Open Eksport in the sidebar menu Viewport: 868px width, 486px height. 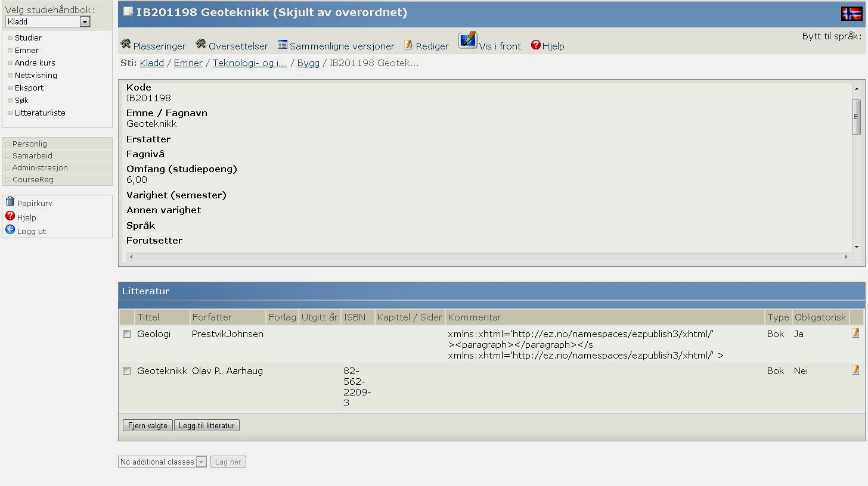[29, 88]
